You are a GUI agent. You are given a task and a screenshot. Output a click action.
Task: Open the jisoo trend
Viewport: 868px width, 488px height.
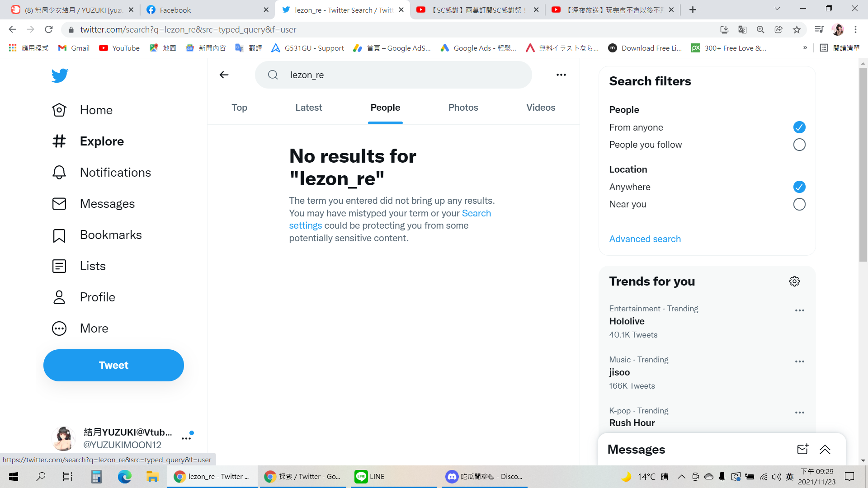coord(619,372)
